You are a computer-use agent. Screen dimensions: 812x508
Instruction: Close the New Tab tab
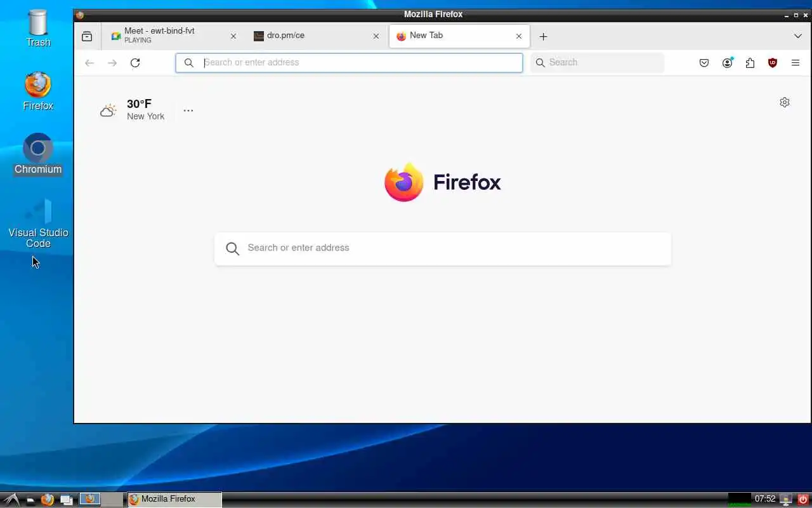(x=519, y=36)
